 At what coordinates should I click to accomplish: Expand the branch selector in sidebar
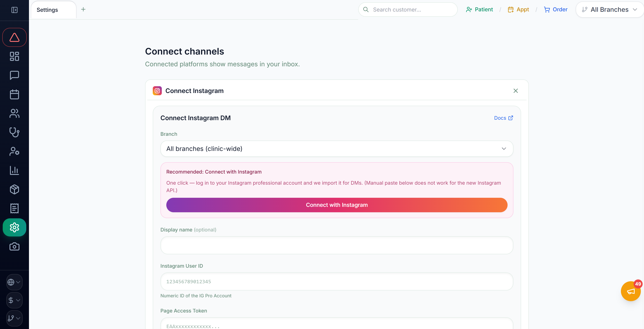[x=14, y=318]
